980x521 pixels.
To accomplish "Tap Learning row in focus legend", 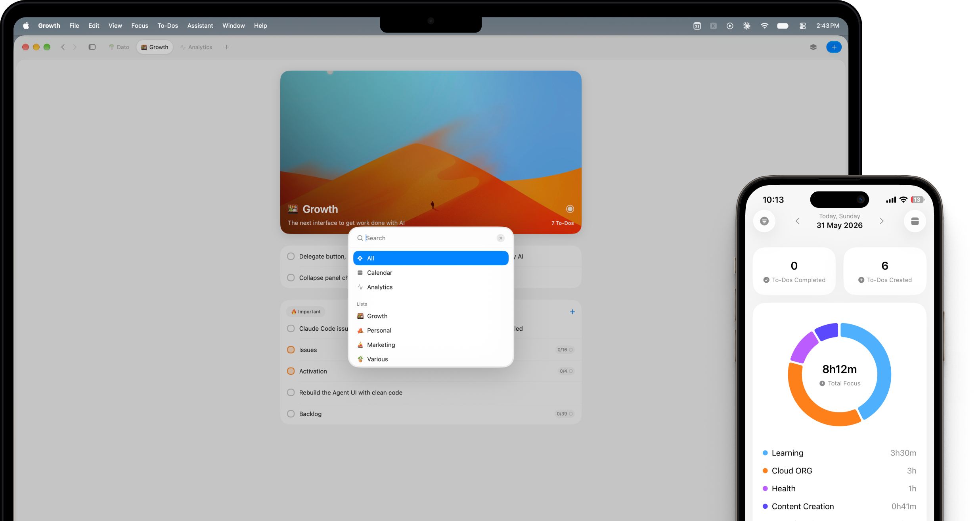I will 839,453.
